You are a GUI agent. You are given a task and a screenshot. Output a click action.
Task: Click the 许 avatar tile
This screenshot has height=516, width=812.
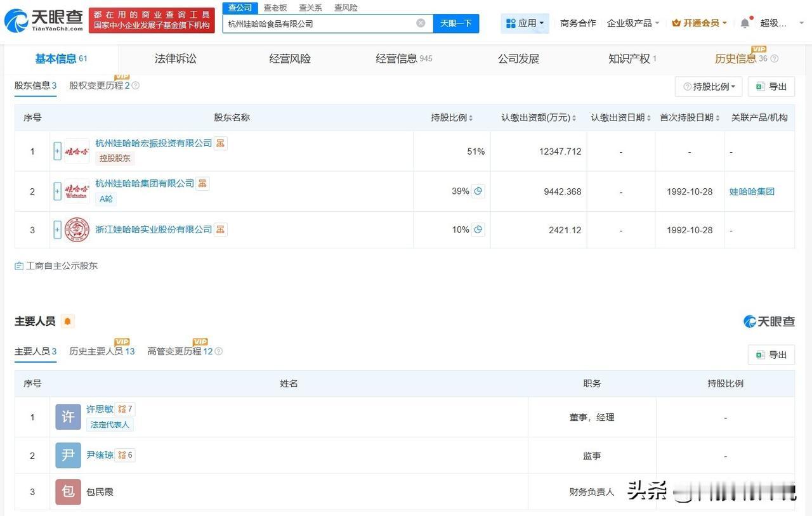(x=68, y=416)
